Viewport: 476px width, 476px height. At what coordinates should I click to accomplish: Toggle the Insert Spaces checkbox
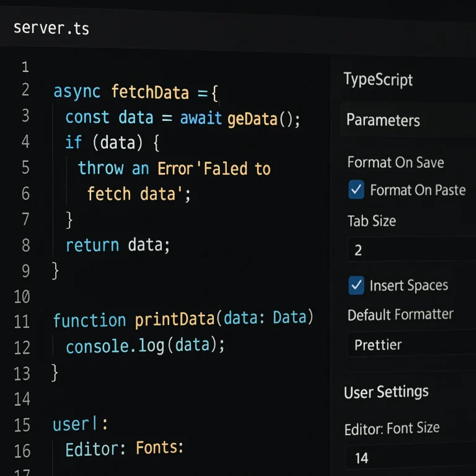point(356,285)
